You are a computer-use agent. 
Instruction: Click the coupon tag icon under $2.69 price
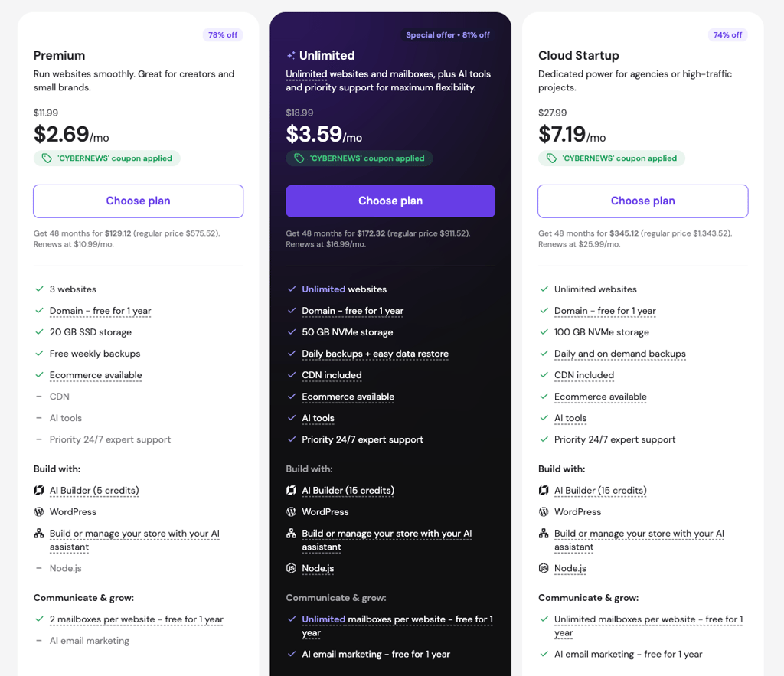tap(47, 158)
